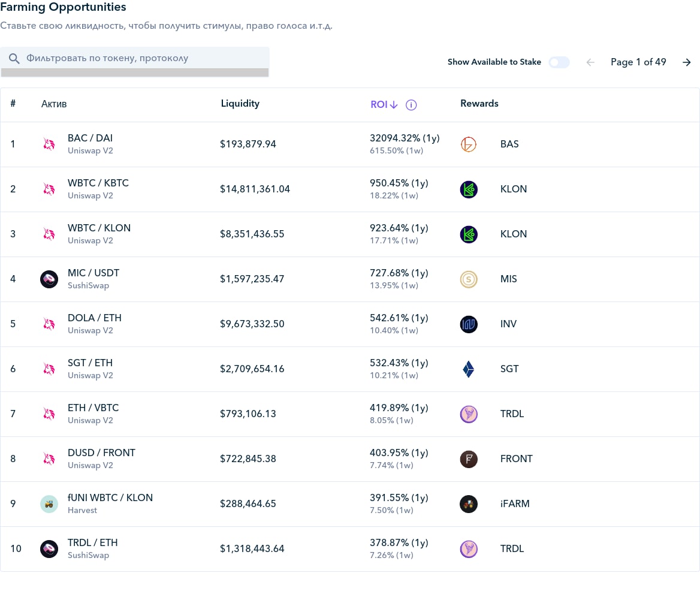Screen dimensions: 700x591
Task: Sort by ROI column header
Action: (x=384, y=104)
